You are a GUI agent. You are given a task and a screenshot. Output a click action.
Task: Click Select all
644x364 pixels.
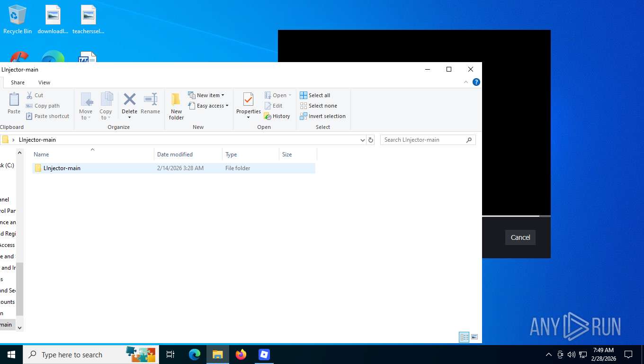point(315,95)
